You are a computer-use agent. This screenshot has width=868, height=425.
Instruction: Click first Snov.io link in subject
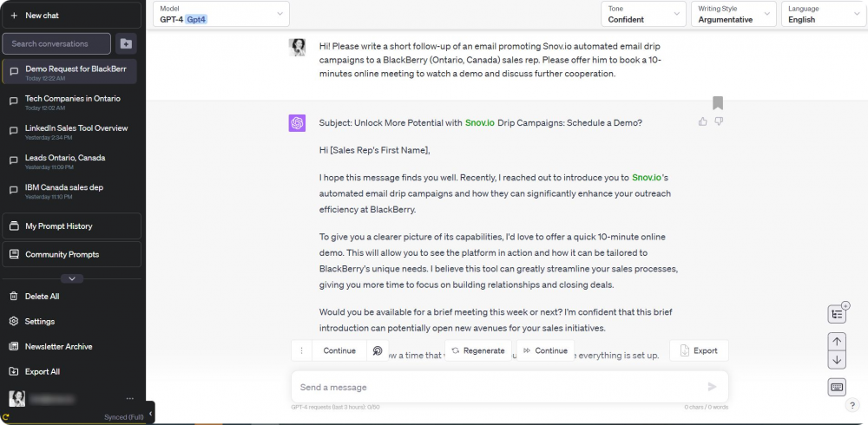[479, 123]
